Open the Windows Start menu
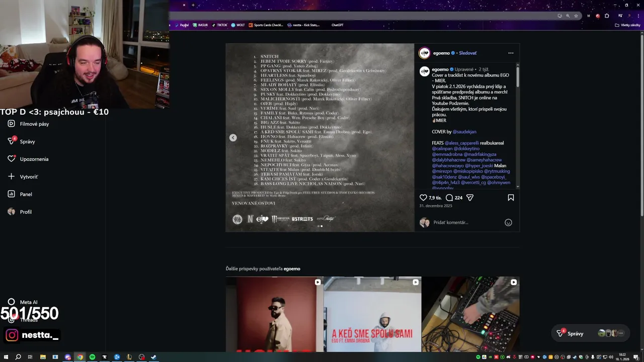 click(6, 357)
